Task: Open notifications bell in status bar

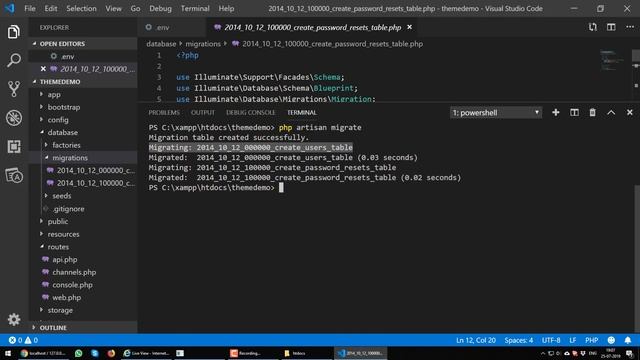Action: [628, 340]
